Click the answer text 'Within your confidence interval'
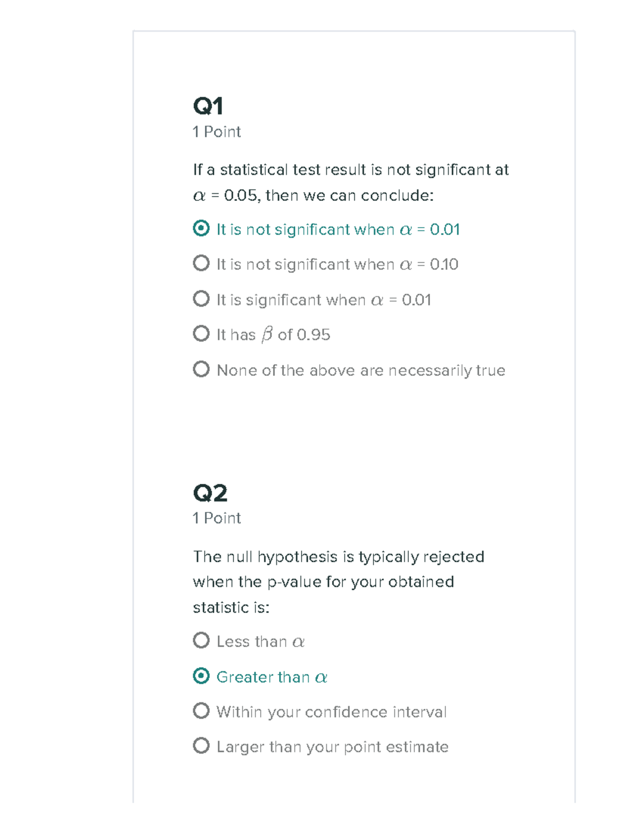This screenshot has height=834, width=644. tap(331, 712)
